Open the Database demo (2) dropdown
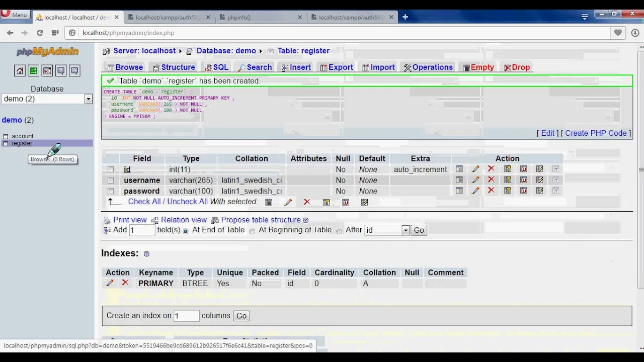 tap(47, 99)
